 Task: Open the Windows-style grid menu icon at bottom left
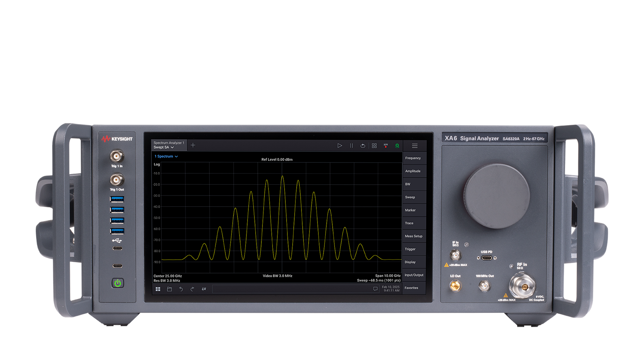[x=158, y=289]
